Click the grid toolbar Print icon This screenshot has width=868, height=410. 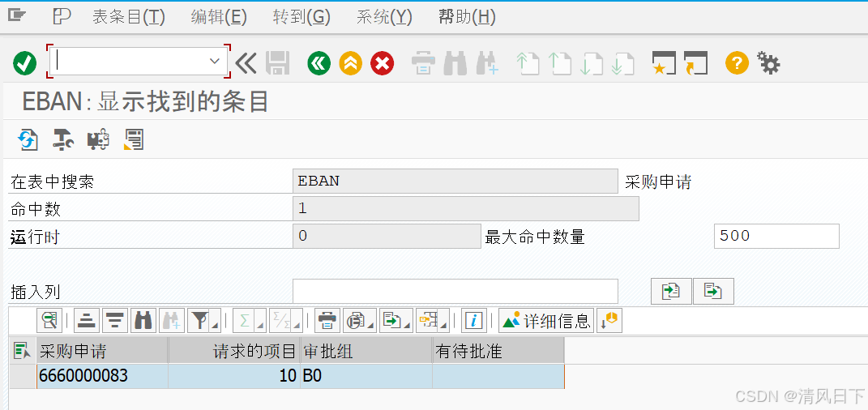[x=327, y=320]
